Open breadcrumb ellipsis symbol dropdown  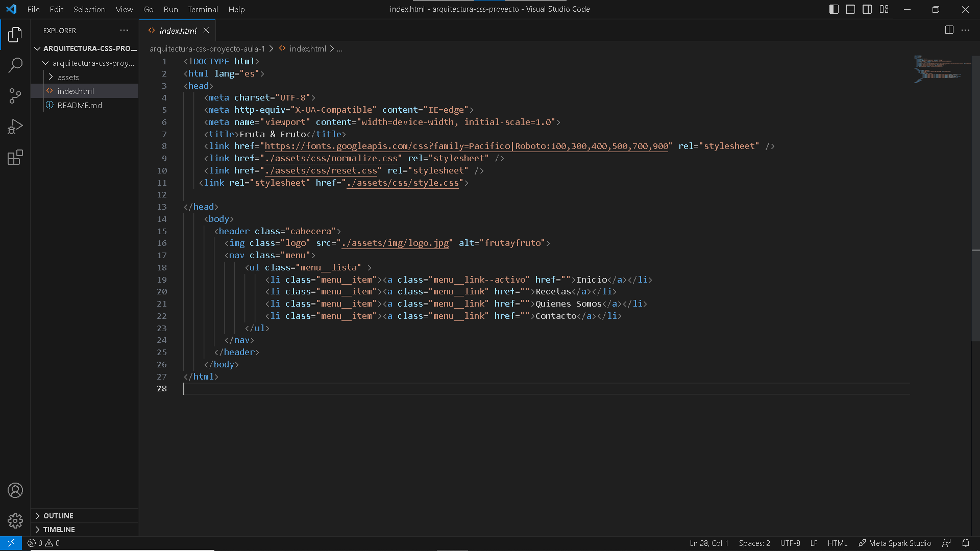click(339, 49)
